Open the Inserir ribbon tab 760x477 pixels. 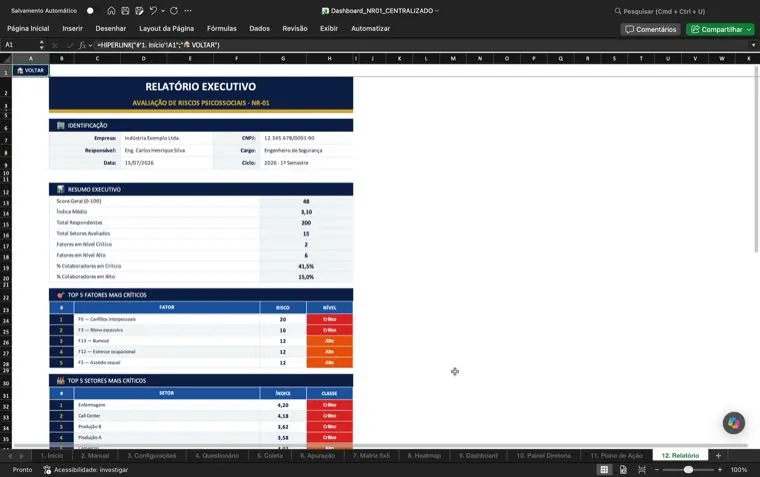(73, 29)
